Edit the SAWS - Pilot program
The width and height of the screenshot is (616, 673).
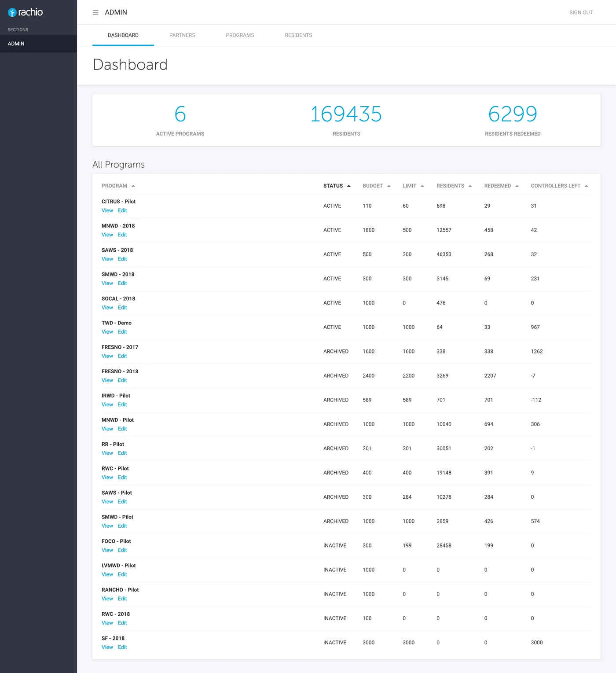(x=122, y=501)
